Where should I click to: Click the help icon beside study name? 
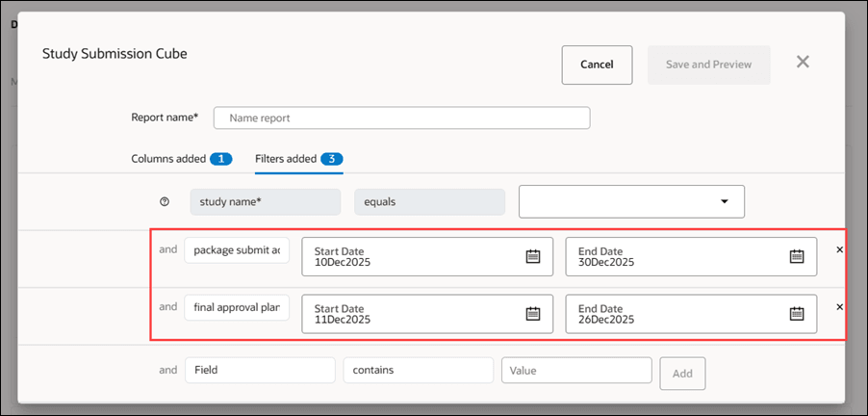point(164,202)
